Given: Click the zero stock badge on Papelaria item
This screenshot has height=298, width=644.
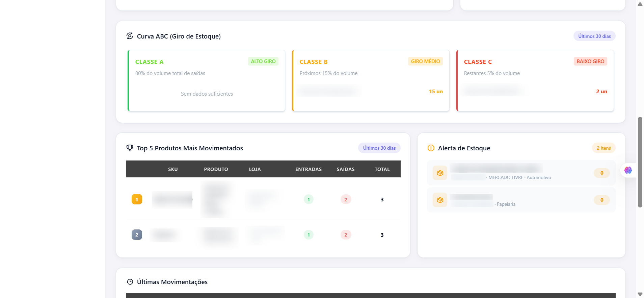Looking at the screenshot, I should (x=602, y=200).
